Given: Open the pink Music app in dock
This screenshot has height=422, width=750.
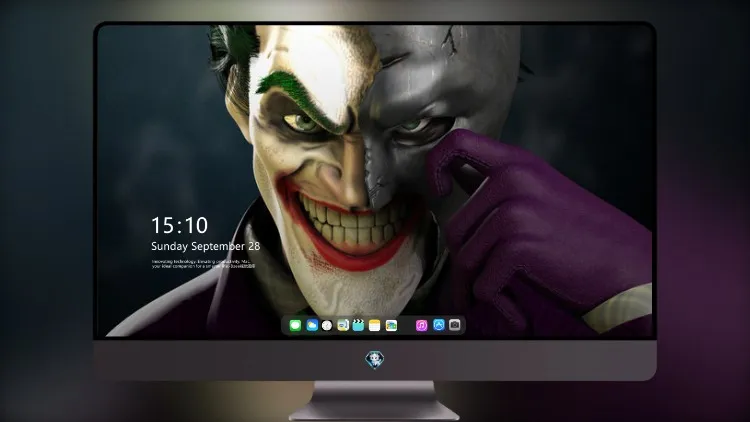Looking at the screenshot, I should 421,326.
